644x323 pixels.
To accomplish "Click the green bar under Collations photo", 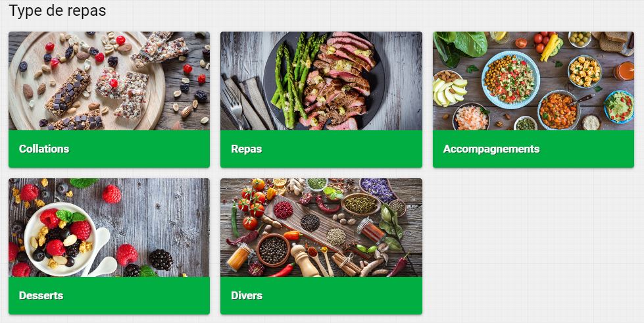I will coord(109,149).
